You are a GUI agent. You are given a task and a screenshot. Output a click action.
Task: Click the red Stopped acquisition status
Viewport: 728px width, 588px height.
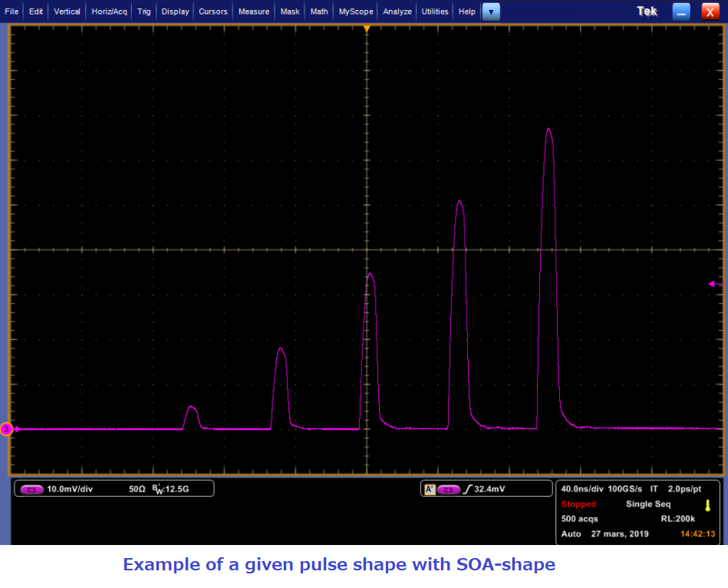[x=578, y=504]
